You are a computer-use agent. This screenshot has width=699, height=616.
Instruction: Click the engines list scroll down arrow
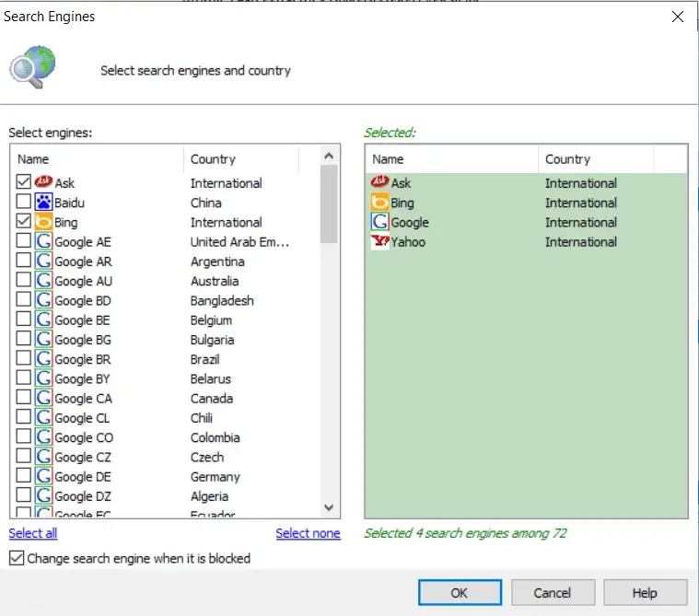click(x=329, y=507)
